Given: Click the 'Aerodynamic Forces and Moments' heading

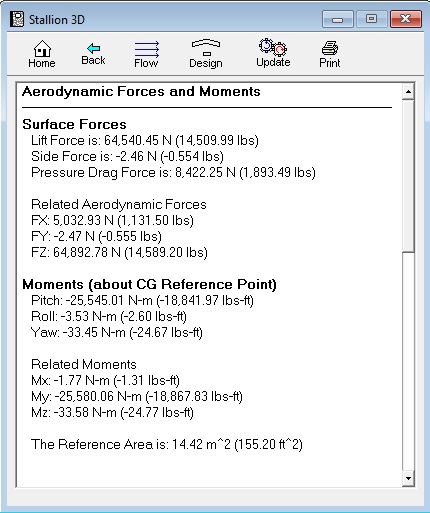Looking at the screenshot, I should 141,92.
